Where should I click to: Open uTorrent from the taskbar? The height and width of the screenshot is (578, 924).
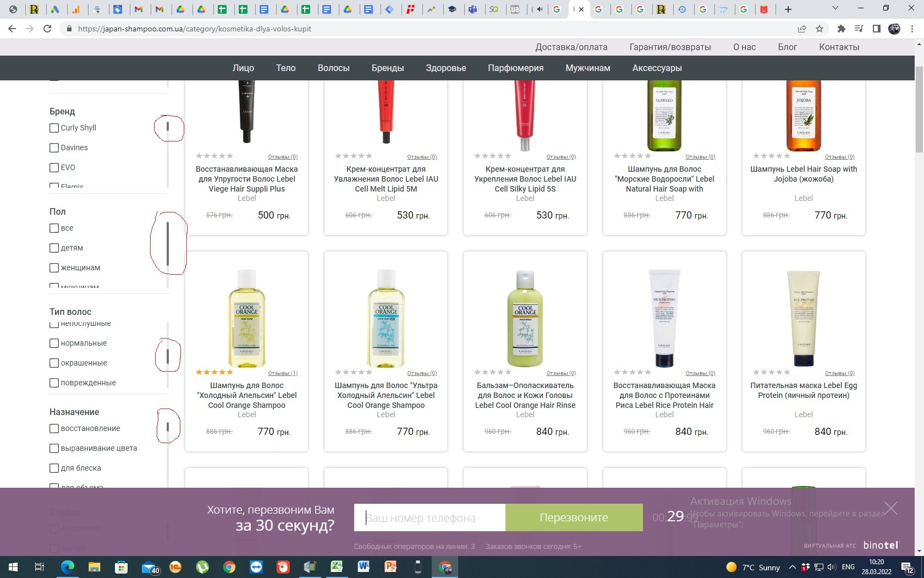coord(202,567)
